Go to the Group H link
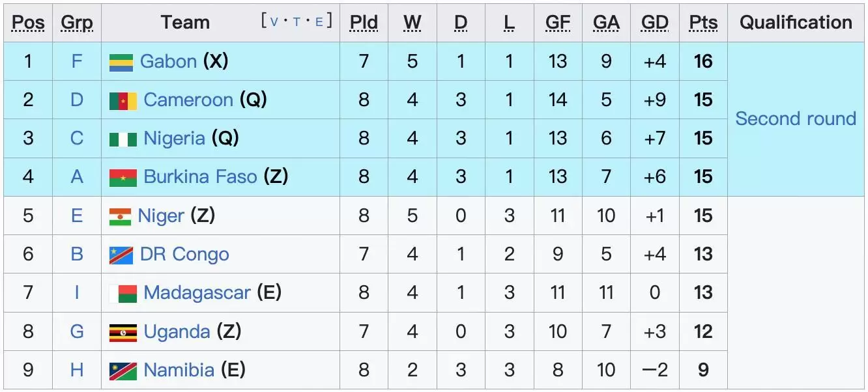Image resolution: width=868 pixels, height=392 pixels. pos(77,370)
